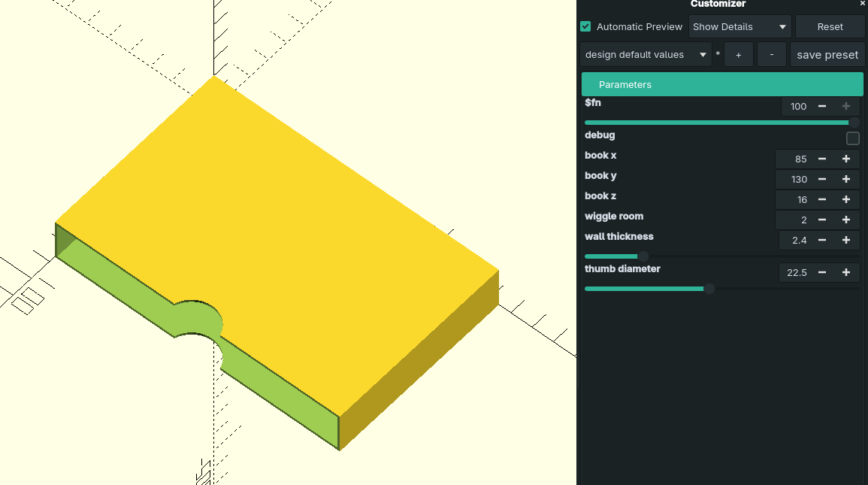Increase book z value
This screenshot has height=485, width=868.
coord(846,199)
